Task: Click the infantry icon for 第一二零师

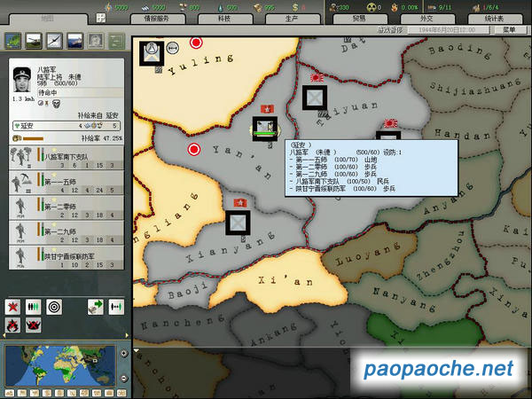Action: coord(20,207)
